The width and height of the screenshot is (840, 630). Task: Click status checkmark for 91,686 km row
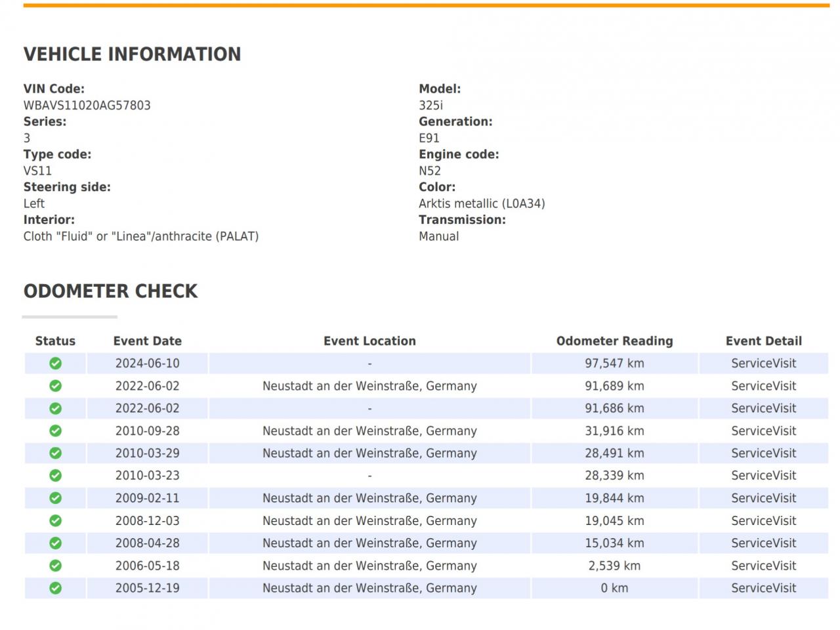coord(56,408)
